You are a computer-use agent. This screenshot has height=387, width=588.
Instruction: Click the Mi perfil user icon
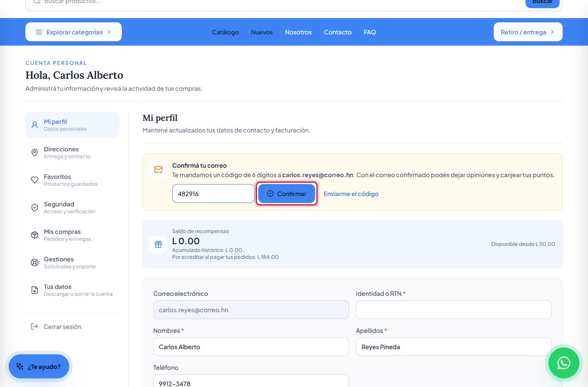pos(35,125)
